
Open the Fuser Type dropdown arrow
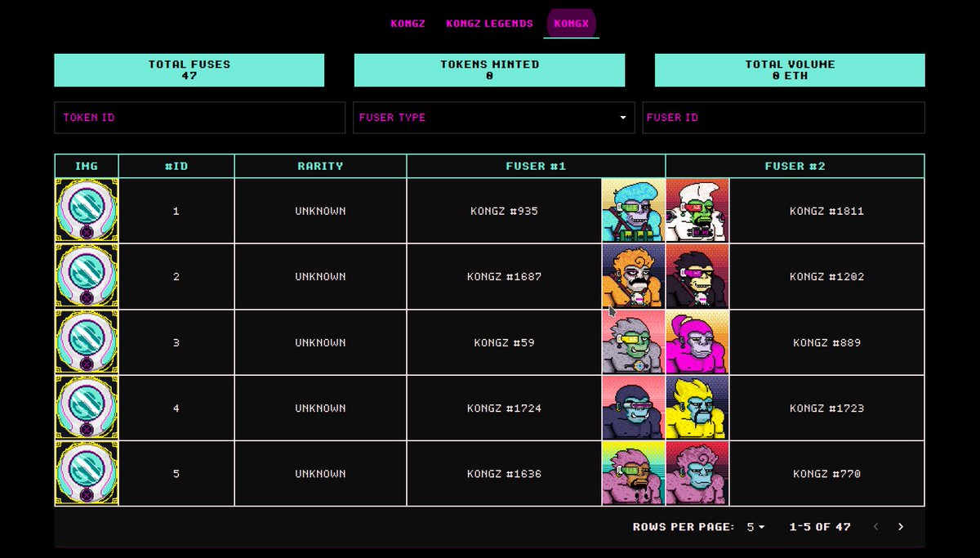[624, 117]
